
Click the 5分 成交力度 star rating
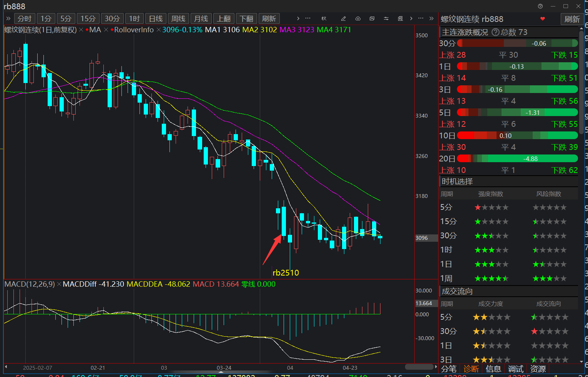coord(492,317)
